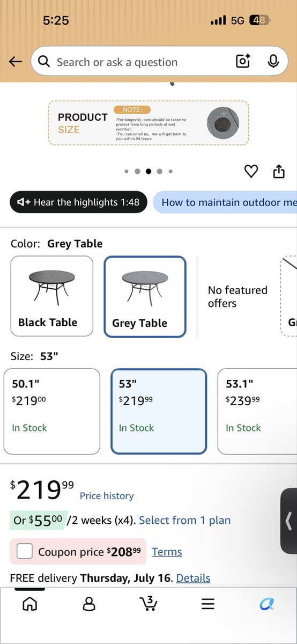Choose the 50.1" size option
This screenshot has height=644, width=297.
52,412
